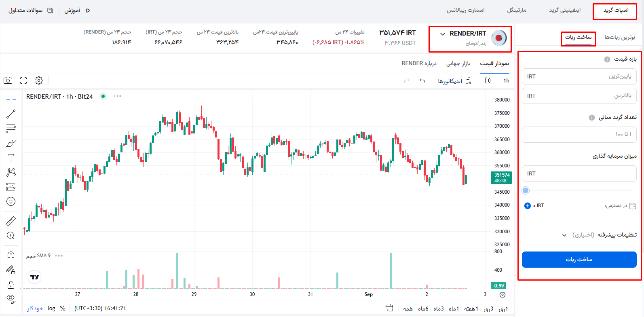Viewport: 644px width, 317px height.
Task: Focus the پایین‌ترین lowest price field
Action: 579,76
